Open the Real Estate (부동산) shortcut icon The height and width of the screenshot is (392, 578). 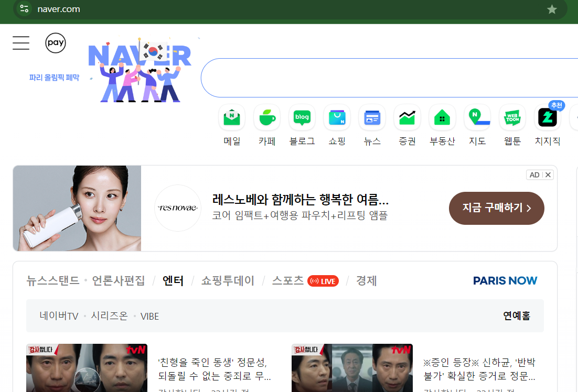[442, 117]
